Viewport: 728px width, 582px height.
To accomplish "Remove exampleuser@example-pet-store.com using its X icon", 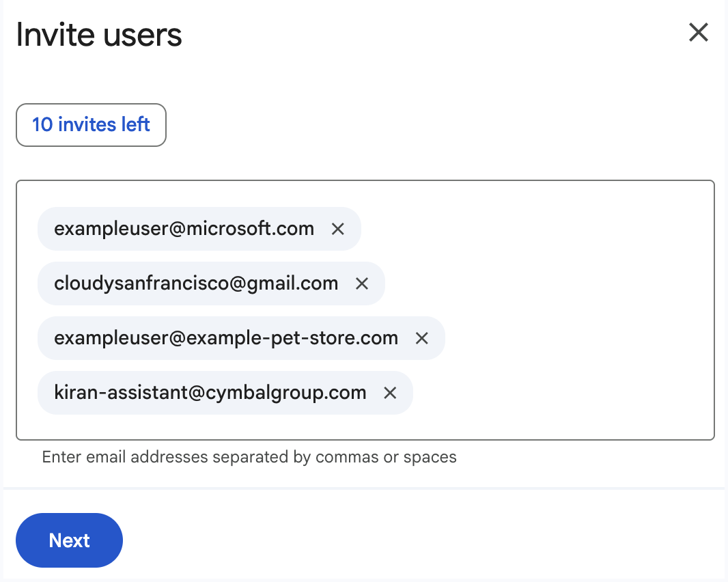I will (422, 338).
